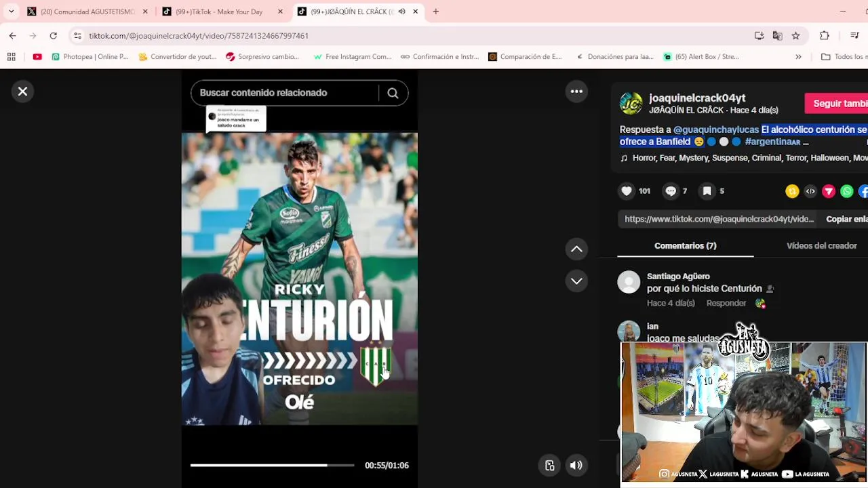This screenshot has width=868, height=488.
Task: Open Todos los marcadores folder
Action: [x=844, y=57]
